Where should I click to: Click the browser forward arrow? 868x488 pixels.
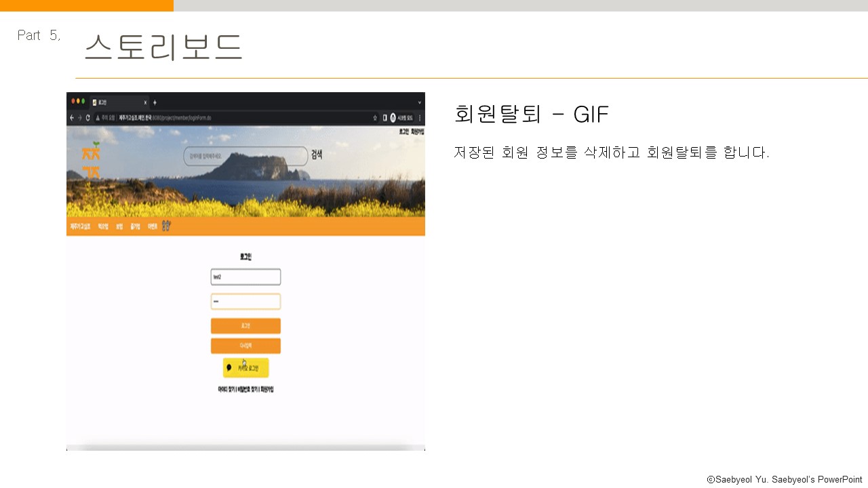tap(80, 118)
